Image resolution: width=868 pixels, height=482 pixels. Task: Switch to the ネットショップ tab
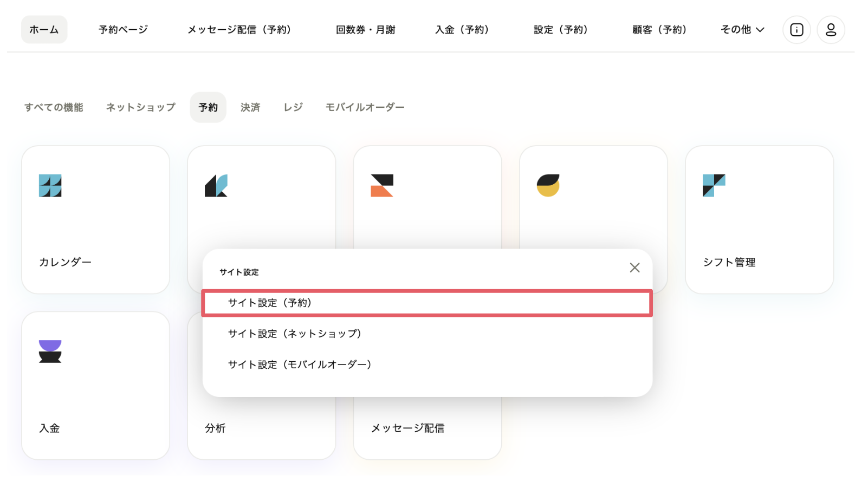click(141, 107)
